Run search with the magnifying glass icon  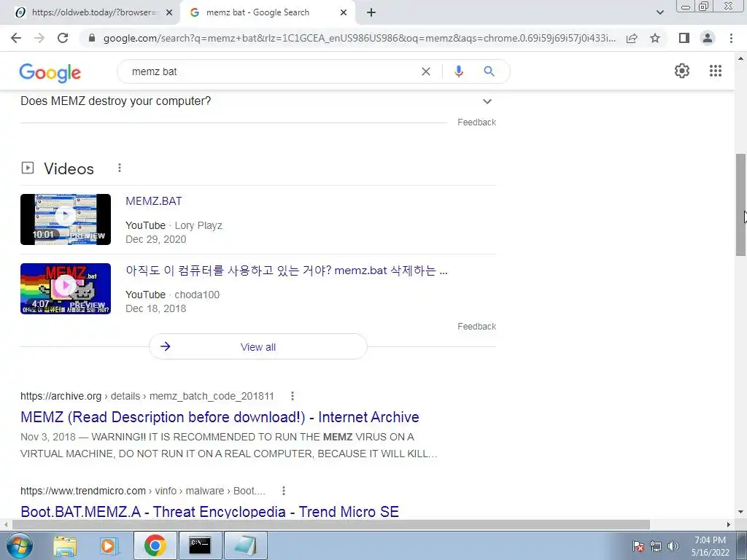[x=489, y=71]
